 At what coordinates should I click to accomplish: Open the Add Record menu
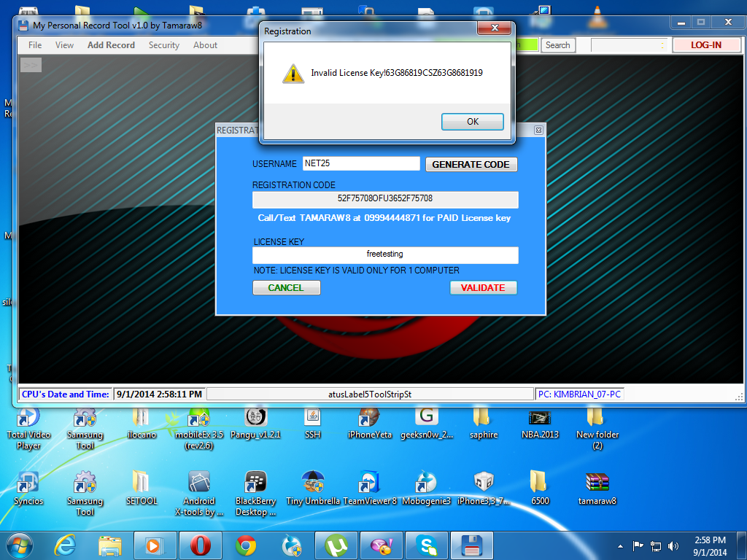tap(111, 45)
